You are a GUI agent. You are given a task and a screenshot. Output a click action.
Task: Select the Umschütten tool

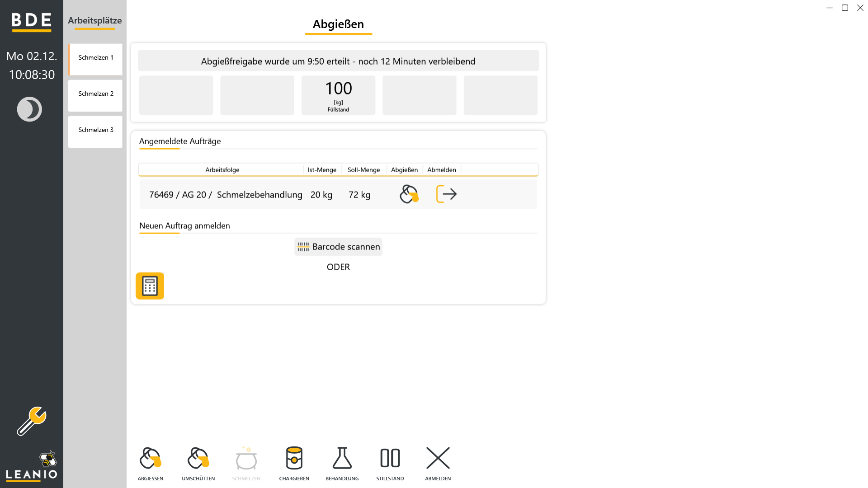198,464
